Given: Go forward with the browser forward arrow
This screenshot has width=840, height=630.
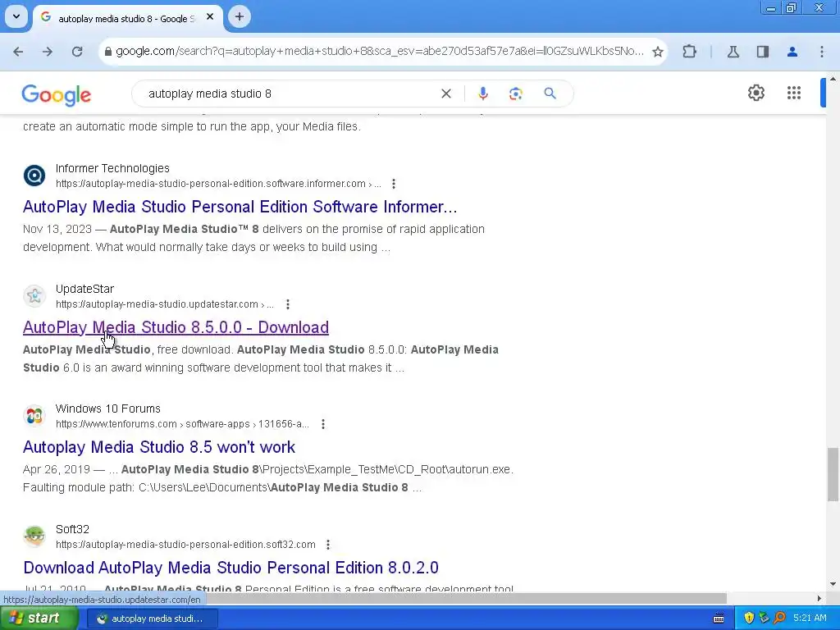Looking at the screenshot, I should coord(48,52).
